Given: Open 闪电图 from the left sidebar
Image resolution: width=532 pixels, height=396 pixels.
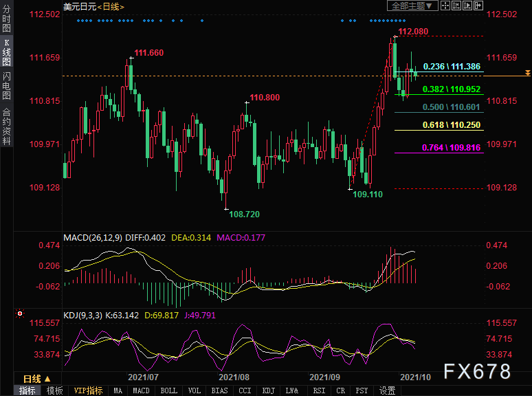Looking at the screenshot, I should tap(6, 86).
